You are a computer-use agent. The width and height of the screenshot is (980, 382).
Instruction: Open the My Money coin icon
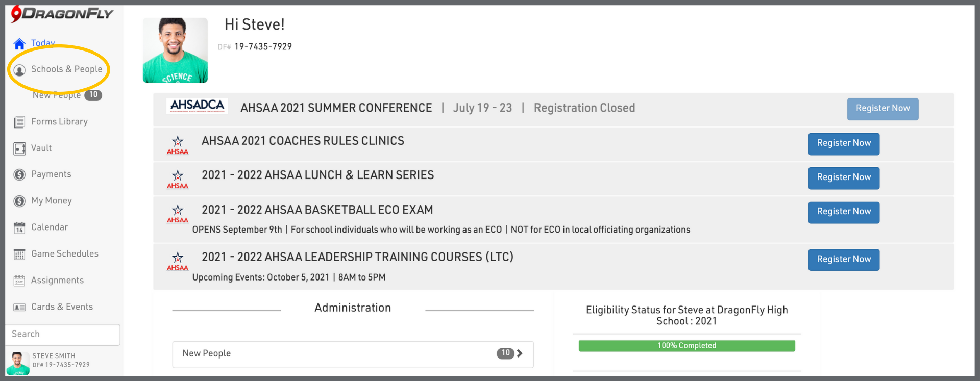[19, 201]
